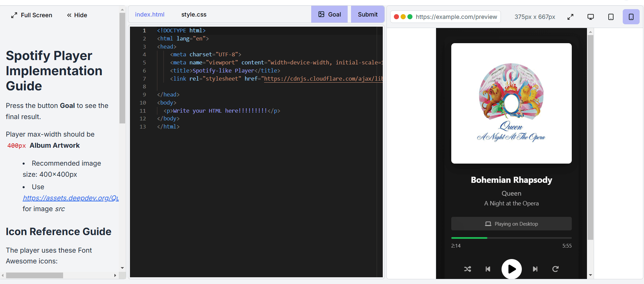
Task: Click the instructions panel vertical scrollbar thumb
Action: pyautogui.click(x=122, y=68)
